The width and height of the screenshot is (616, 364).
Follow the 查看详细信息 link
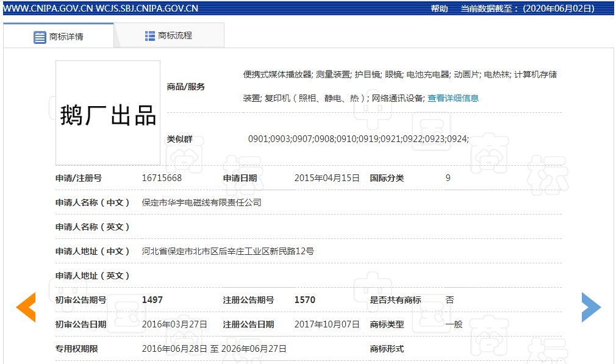(453, 98)
